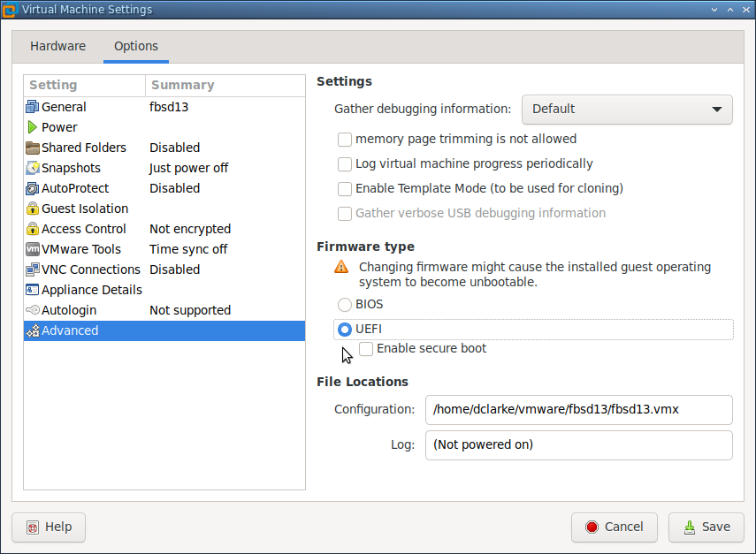Click the green Power arrow icon
756x554 pixels.
[x=33, y=127]
